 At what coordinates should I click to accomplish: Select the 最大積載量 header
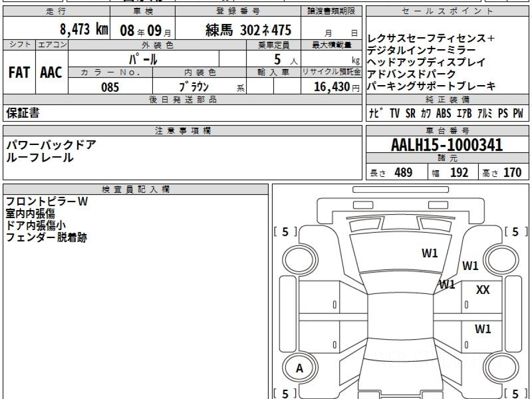332,45
